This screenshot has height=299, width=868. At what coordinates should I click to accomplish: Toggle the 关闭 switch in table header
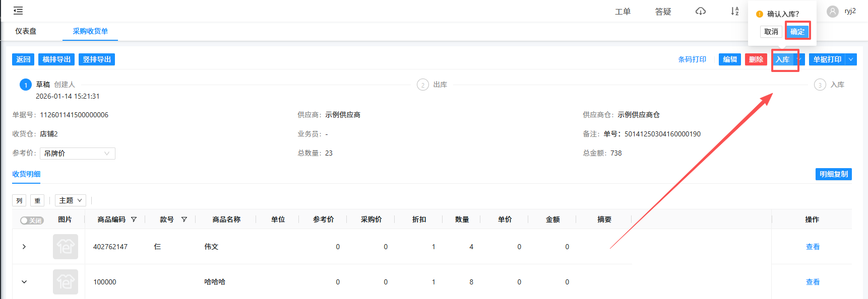[32, 220]
